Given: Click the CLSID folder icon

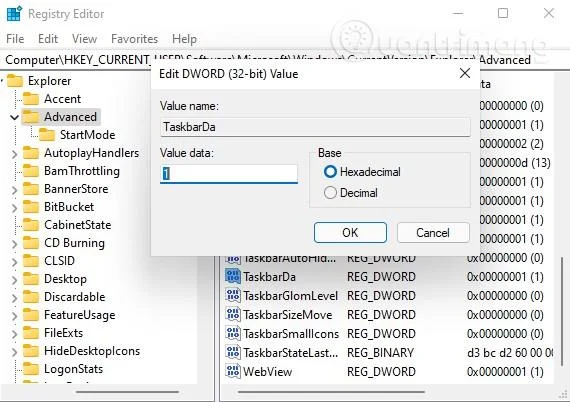Looking at the screenshot, I should coord(31,261).
